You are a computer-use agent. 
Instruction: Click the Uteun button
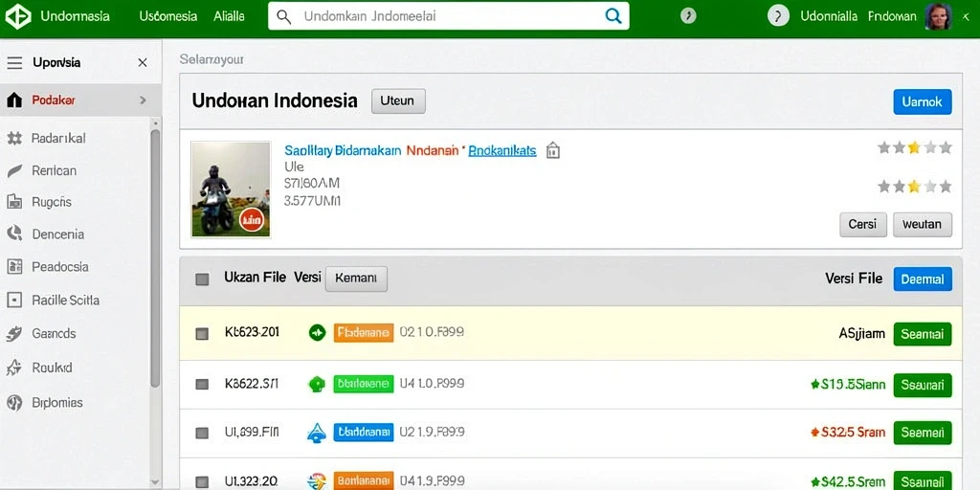398,100
